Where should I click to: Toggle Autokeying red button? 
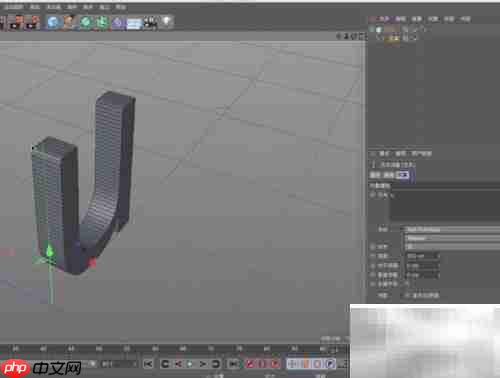263,364
